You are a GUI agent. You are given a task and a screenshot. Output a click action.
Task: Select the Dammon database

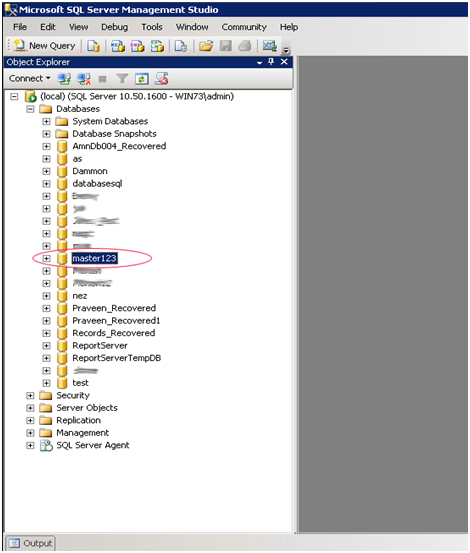(90, 171)
